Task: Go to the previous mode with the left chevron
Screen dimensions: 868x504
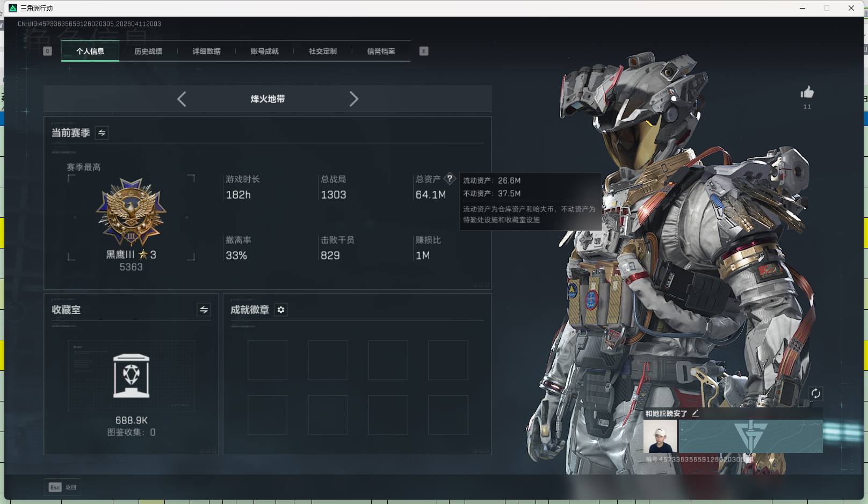Action: 182,99
